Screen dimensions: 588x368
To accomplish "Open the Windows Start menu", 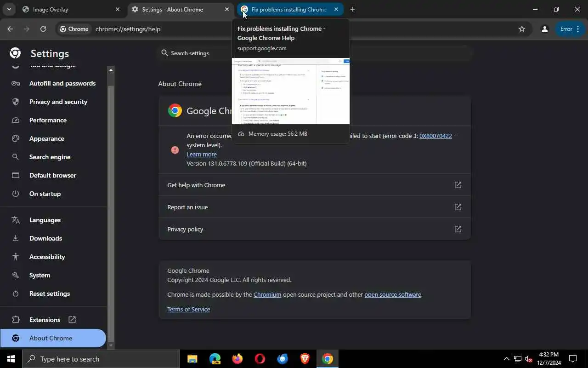I will 11,359.
